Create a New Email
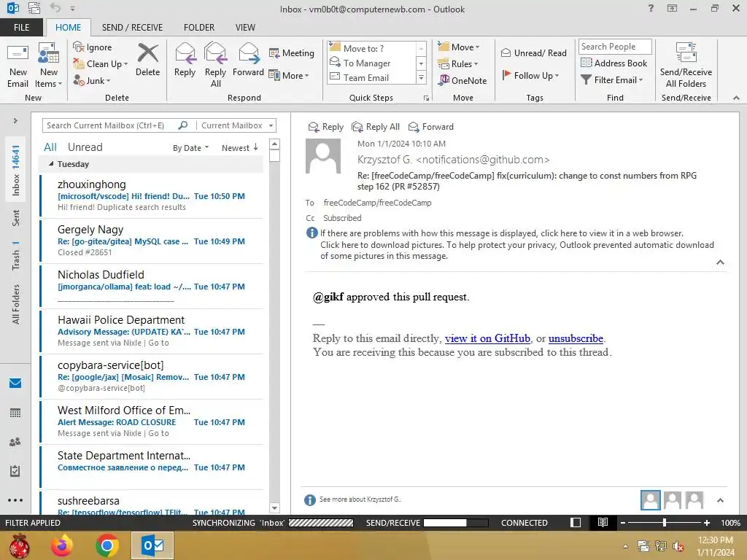The image size is (747, 560). 18,66
